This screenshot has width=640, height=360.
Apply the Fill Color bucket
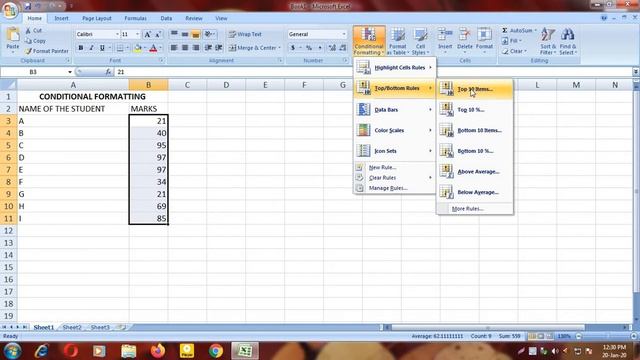(x=138, y=48)
